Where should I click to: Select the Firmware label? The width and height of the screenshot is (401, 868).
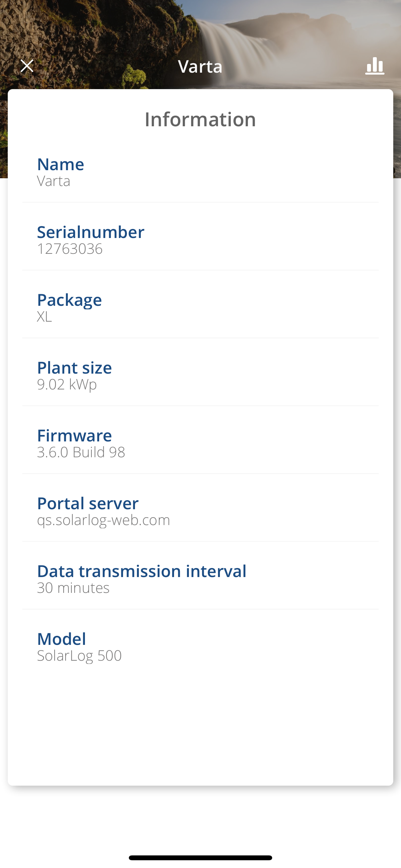point(75,435)
